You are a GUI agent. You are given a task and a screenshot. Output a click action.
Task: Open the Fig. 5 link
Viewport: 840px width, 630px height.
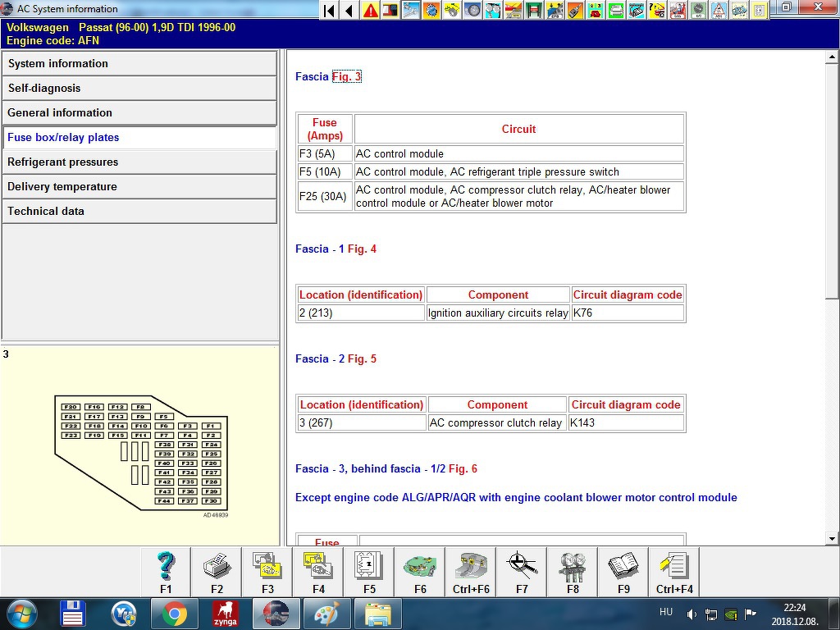click(362, 358)
